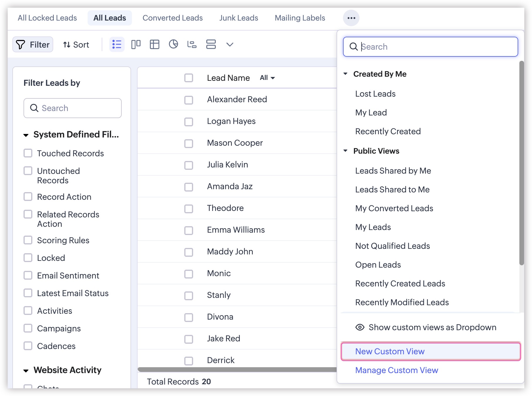Expand more view options chevron in toolbar

230,45
